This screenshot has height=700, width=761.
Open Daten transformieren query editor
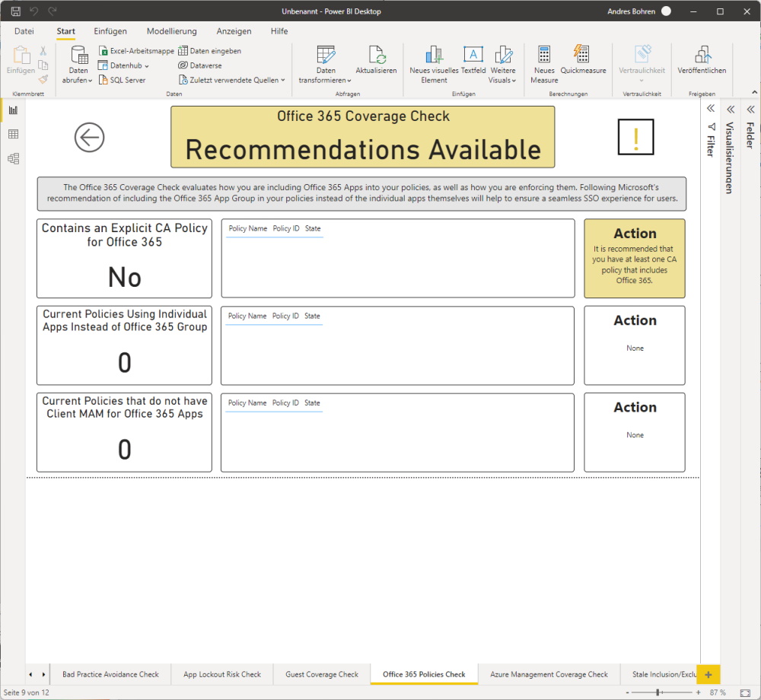click(325, 65)
